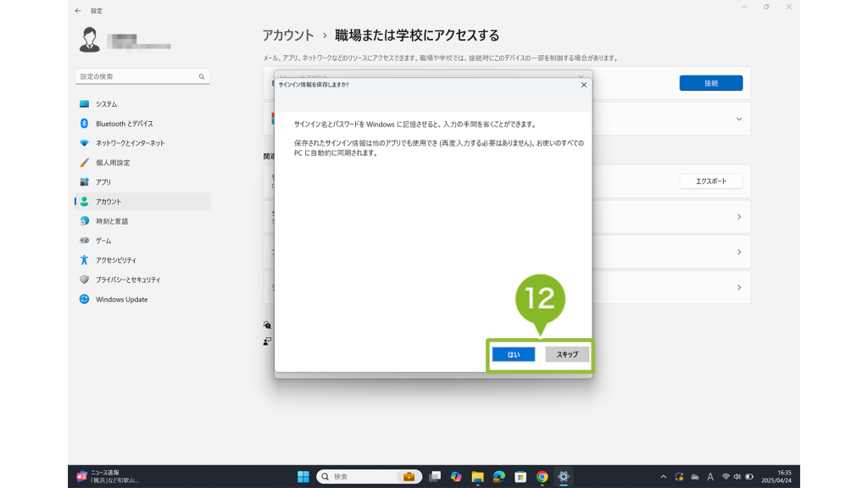
Task: Go back with the back arrow
Action: point(78,11)
